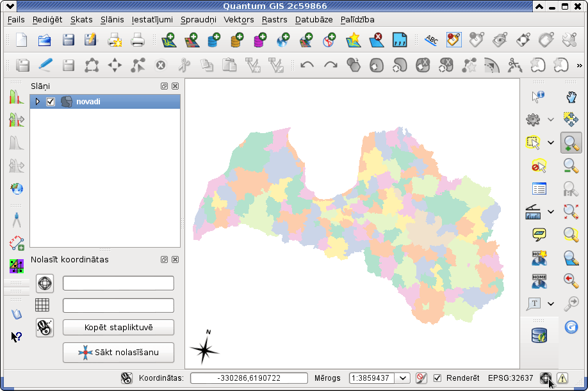Image resolution: width=588 pixels, height=391 pixels.
Task: Click globe CRS button in coordinate capture
Action: (45, 283)
